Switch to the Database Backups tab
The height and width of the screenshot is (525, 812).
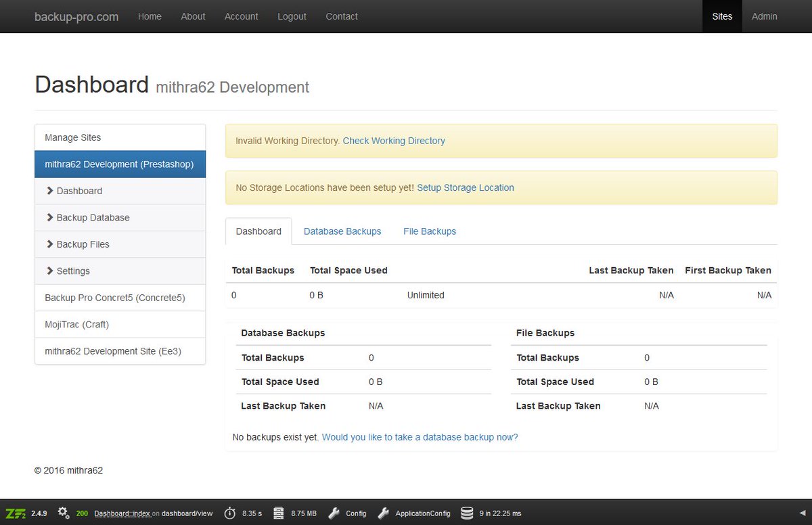coord(342,231)
